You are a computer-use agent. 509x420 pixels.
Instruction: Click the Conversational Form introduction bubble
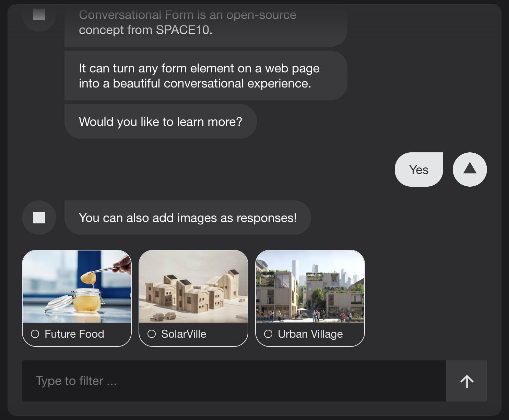coord(205,22)
